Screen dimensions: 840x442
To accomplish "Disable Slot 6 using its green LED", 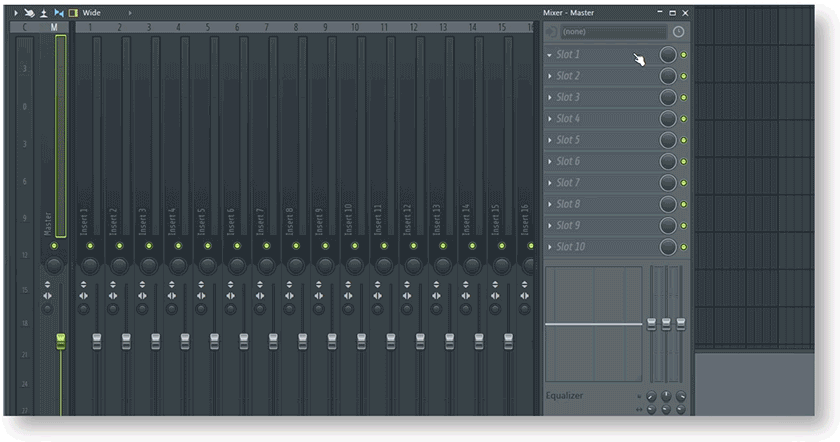I will tap(684, 161).
